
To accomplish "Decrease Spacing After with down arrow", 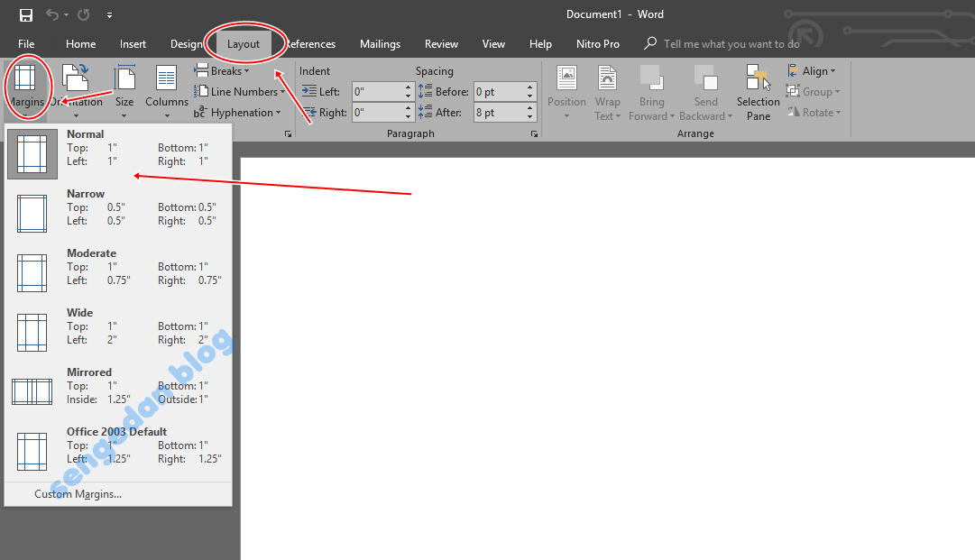I will [529, 117].
